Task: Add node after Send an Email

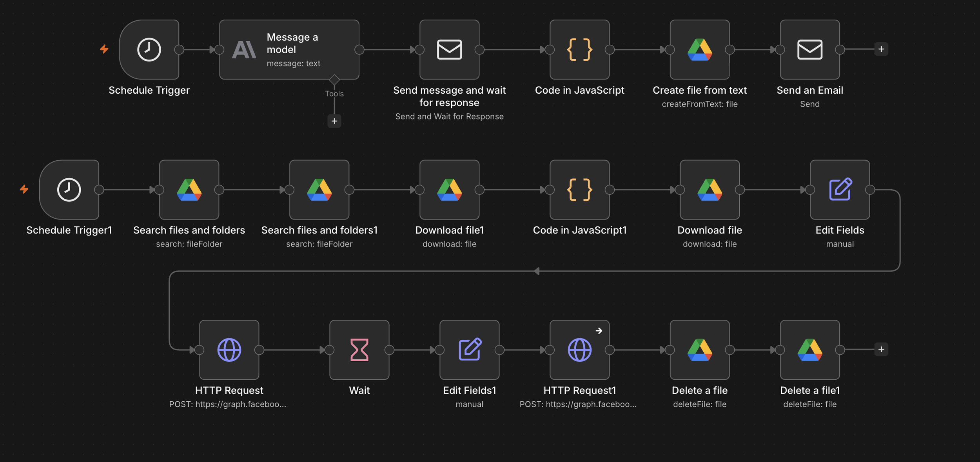Action: pos(881,49)
